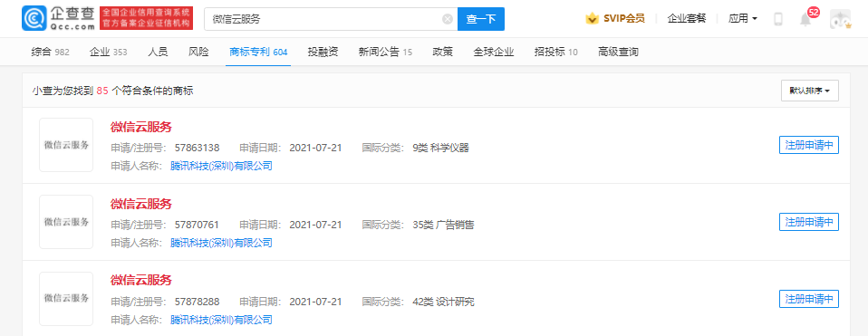Open 企业套餐 link

687,19
